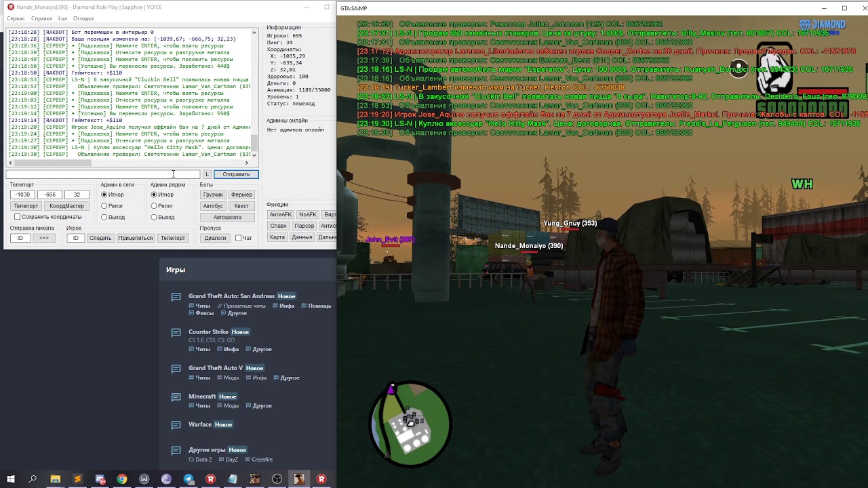The image size is (868, 488).
Task: Click the NoAFK function button
Action: coord(308,215)
